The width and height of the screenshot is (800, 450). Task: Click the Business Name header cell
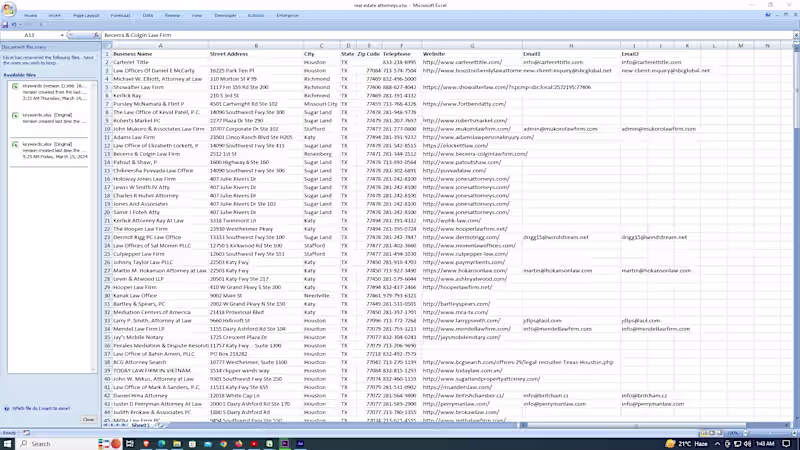160,54
